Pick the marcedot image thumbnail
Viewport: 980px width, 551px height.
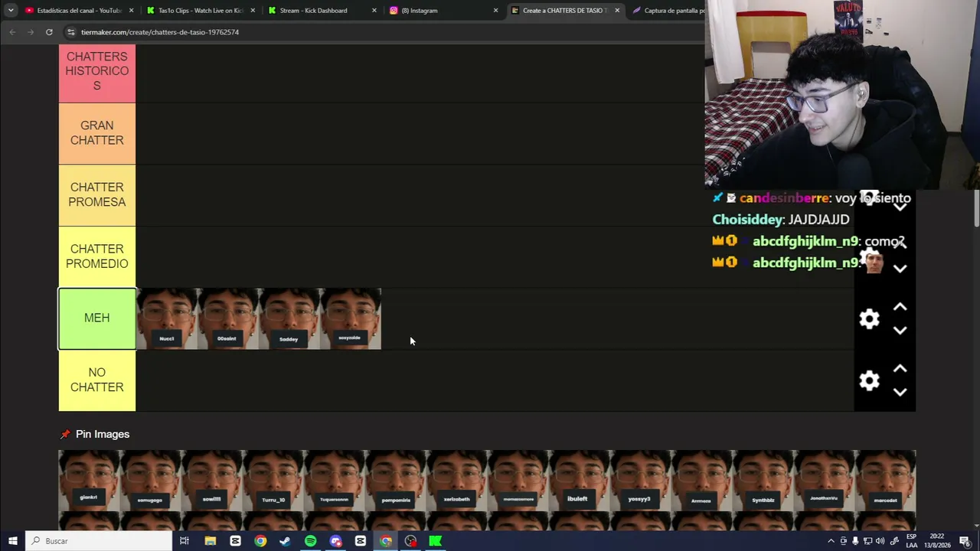tap(885, 481)
